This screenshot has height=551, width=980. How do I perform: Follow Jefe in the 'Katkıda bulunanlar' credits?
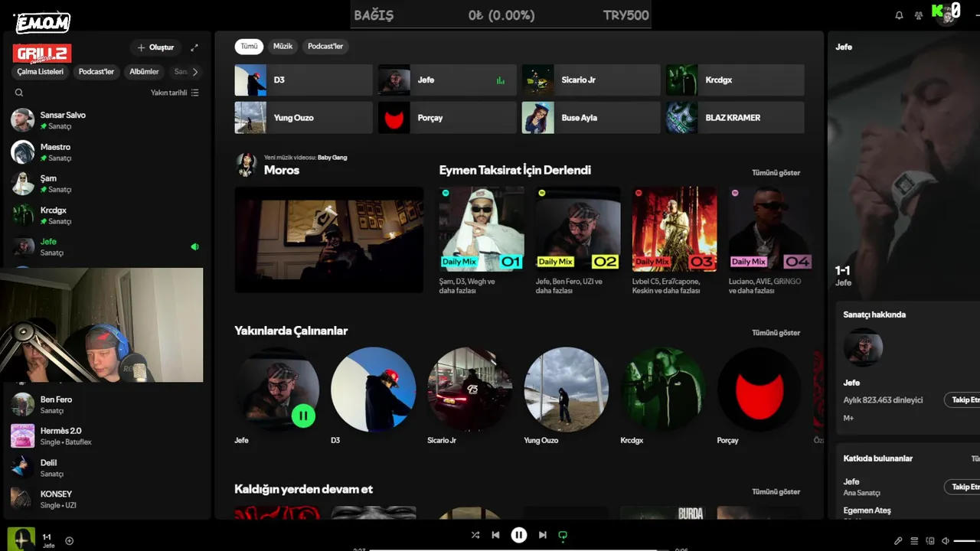[x=962, y=487]
